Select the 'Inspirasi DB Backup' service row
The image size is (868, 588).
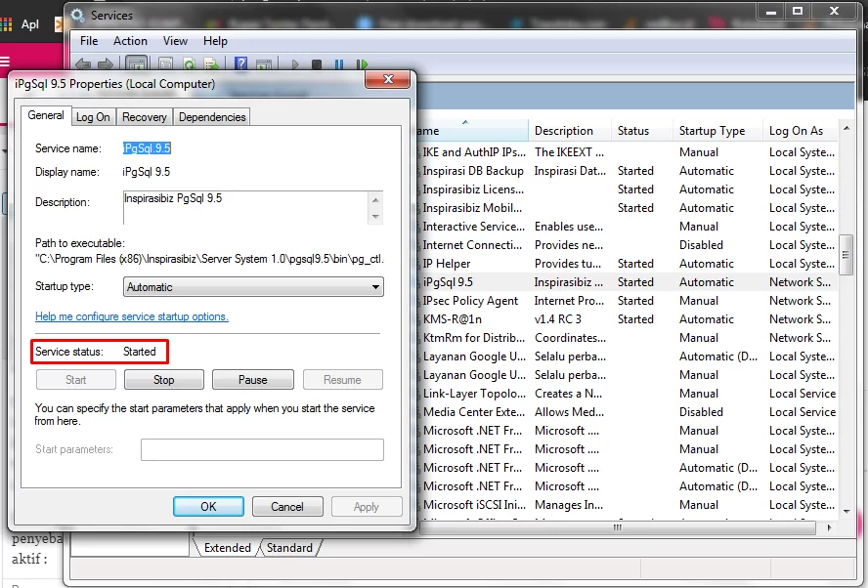pyautogui.click(x=628, y=171)
